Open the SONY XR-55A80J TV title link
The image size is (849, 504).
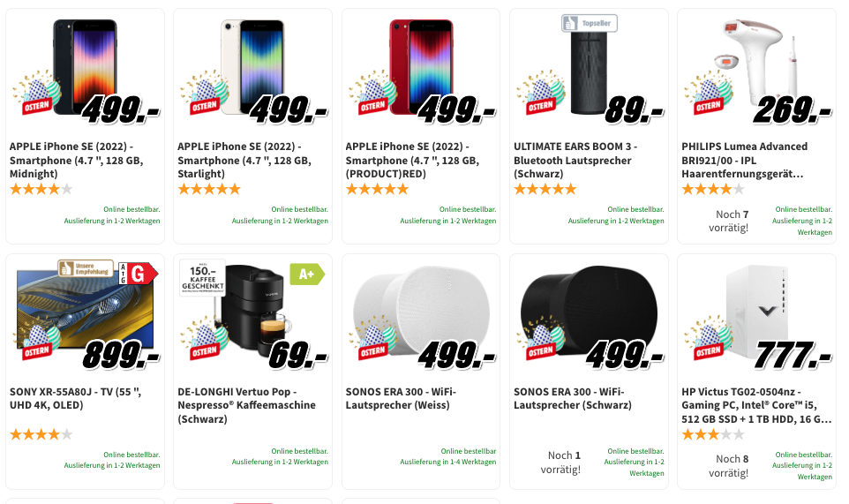point(75,399)
